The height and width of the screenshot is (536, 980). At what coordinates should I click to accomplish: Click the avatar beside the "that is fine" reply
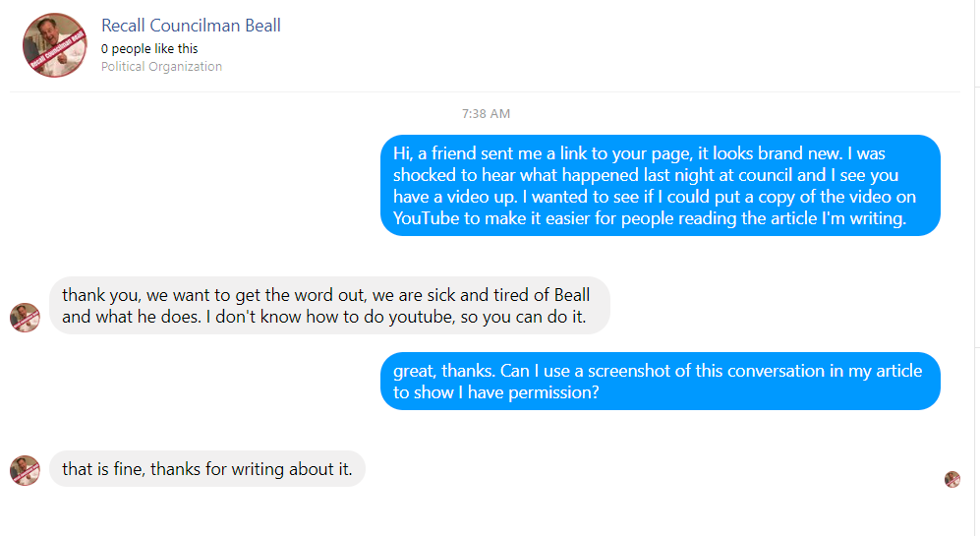click(x=25, y=470)
